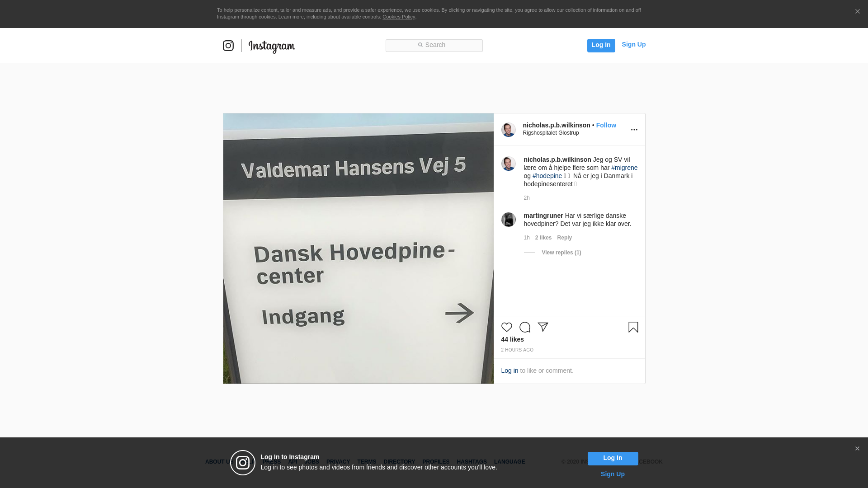
Task: Open the post's avatar in header
Action: tap(509, 130)
